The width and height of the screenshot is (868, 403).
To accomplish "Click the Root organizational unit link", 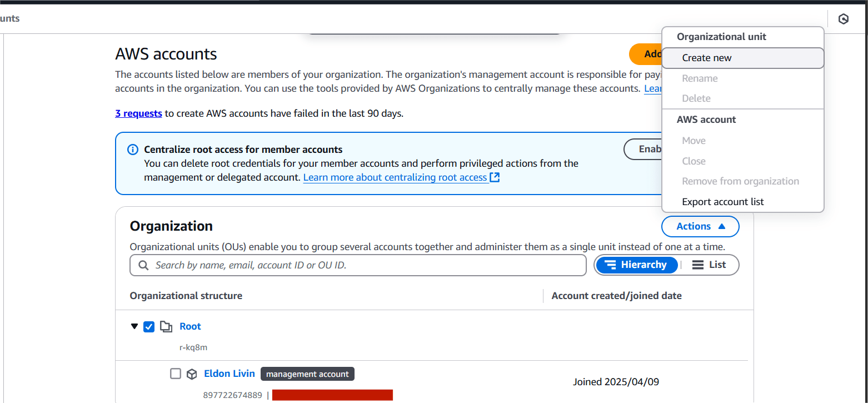I will pyautogui.click(x=190, y=326).
